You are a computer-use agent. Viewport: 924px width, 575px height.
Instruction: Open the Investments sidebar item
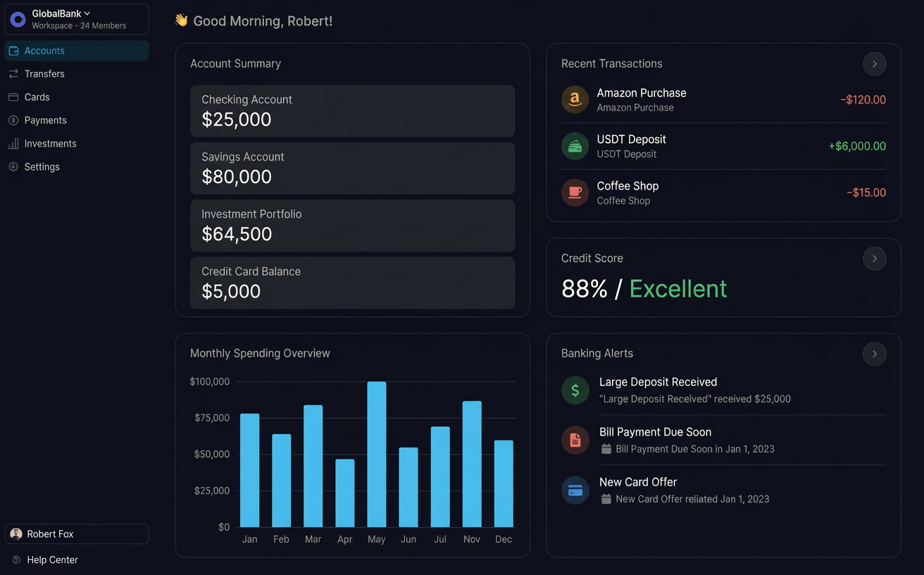[x=50, y=144]
